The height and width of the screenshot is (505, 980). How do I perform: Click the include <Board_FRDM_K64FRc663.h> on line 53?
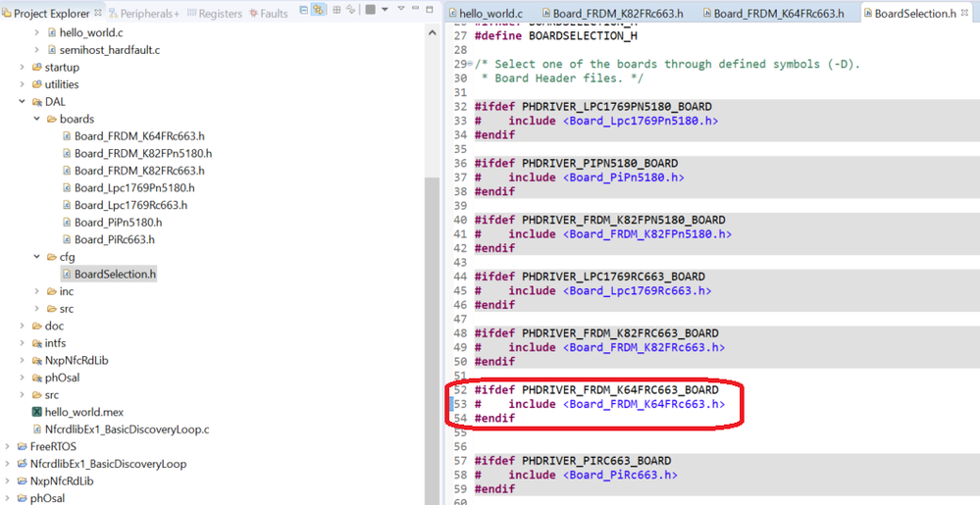(616, 404)
